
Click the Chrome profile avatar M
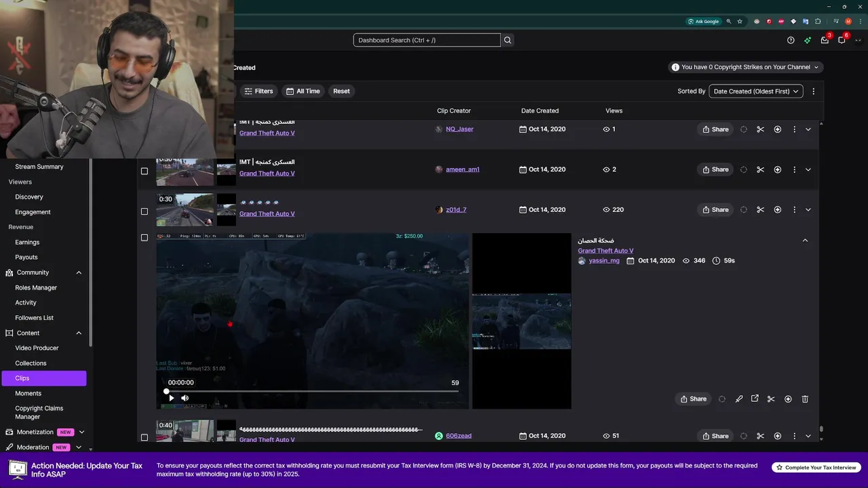click(x=848, y=21)
